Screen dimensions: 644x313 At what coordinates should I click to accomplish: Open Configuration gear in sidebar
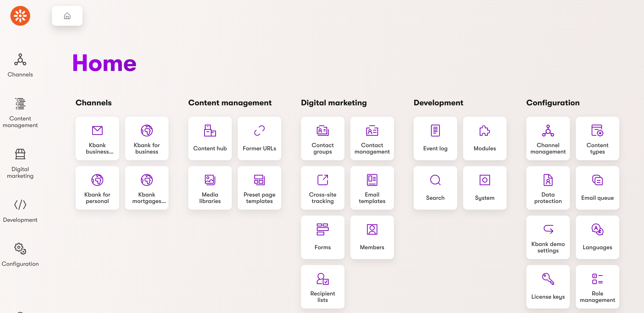(20, 254)
